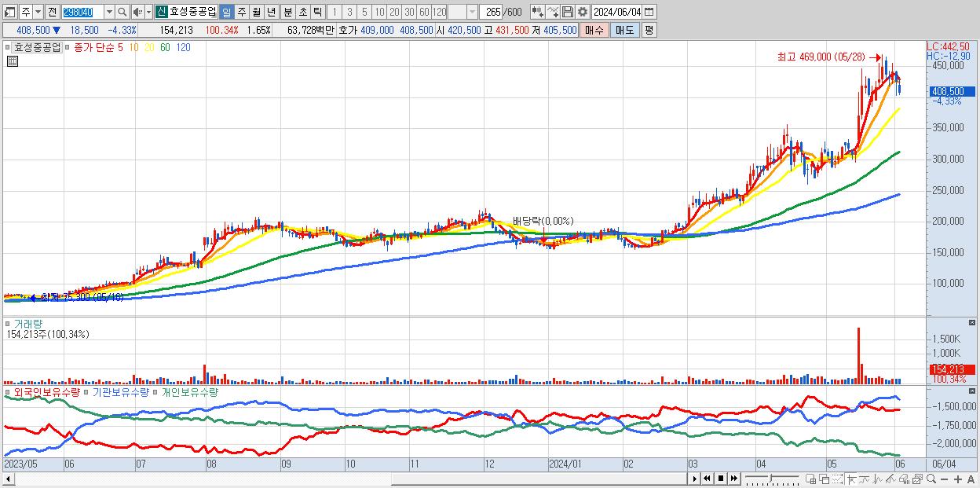Click the 효성중공업 legend label button

click(38, 47)
